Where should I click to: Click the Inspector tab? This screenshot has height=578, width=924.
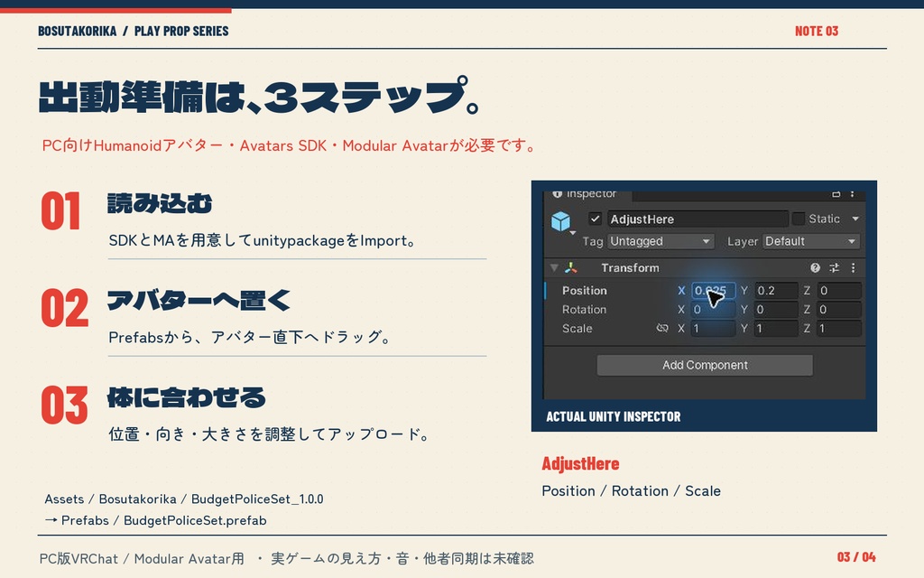tap(587, 194)
